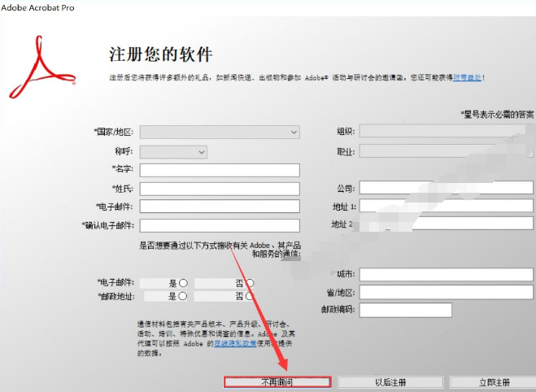
Task: Select 否 for 电子邮件 communications
Action: point(250,283)
